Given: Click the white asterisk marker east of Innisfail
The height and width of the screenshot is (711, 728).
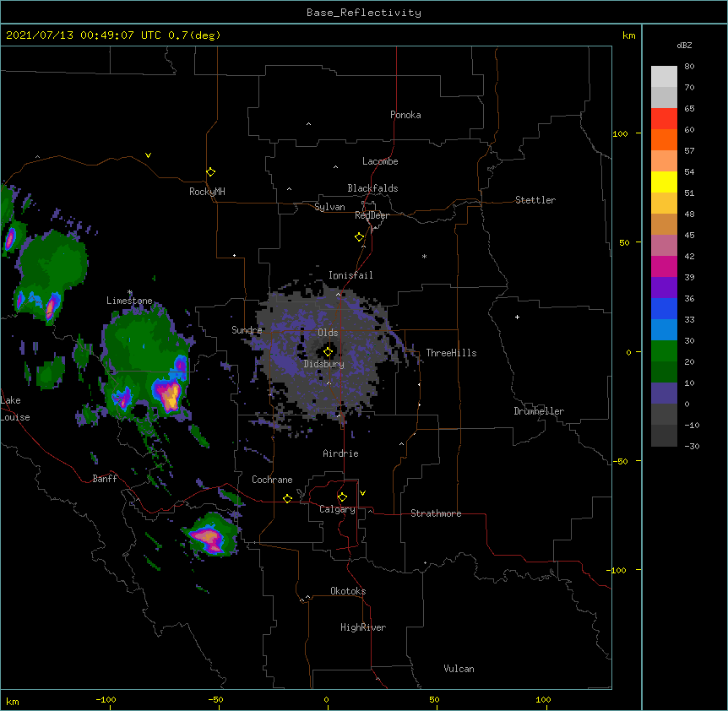Looking at the screenshot, I should (x=424, y=256).
